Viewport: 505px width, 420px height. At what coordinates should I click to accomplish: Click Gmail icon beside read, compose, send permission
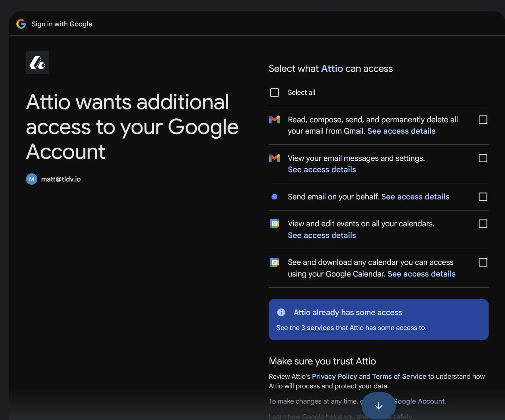point(274,119)
